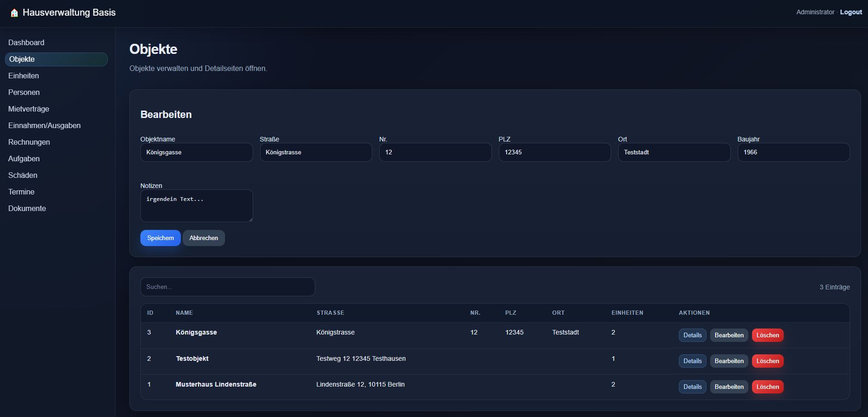Screen dimensions: 868x417
Task: Select Objekte in the sidebar
Action: click(56, 59)
